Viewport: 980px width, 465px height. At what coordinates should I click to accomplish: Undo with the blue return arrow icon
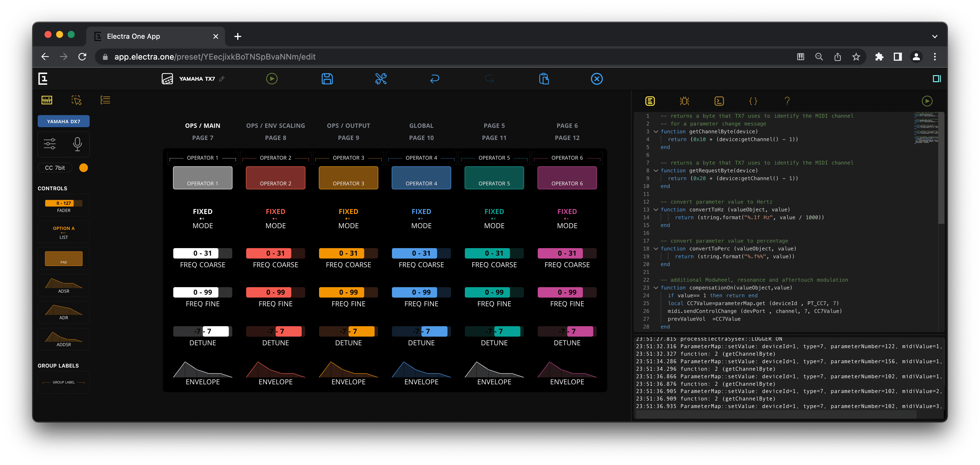434,79
